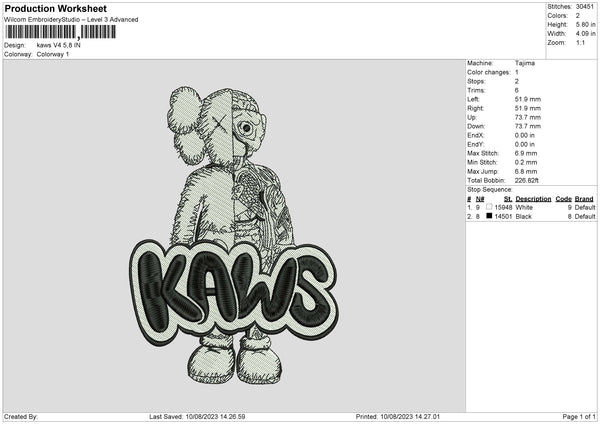Click the 'Right:' label
Image resolution: width=600 pixels, height=424 pixels.
coord(475,108)
